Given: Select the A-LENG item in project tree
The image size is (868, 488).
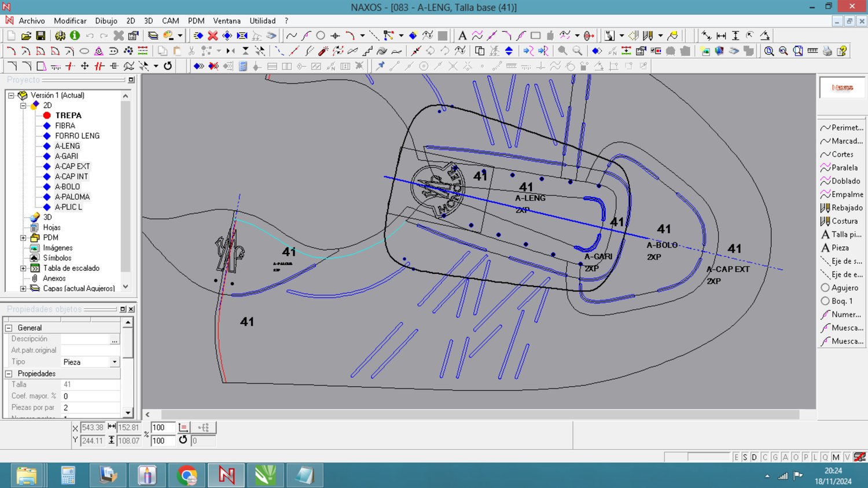Looking at the screenshot, I should (x=67, y=146).
